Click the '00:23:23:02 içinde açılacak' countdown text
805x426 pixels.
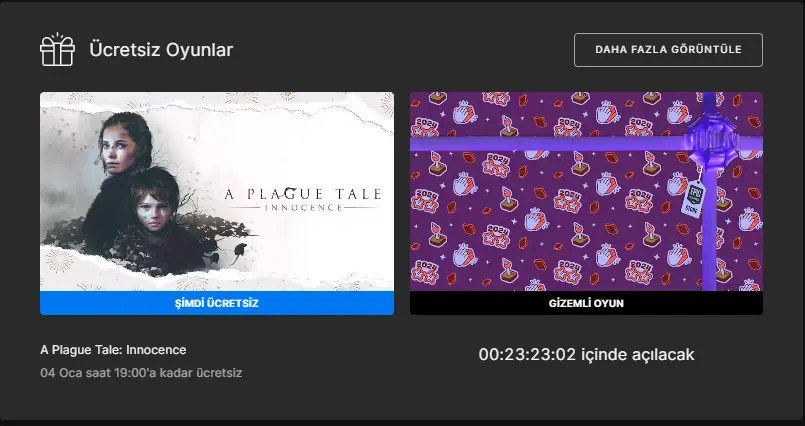point(586,355)
